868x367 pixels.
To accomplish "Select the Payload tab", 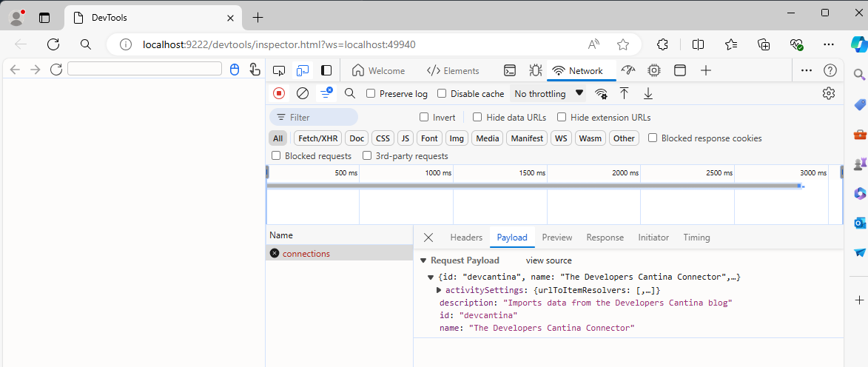I will coord(512,238).
